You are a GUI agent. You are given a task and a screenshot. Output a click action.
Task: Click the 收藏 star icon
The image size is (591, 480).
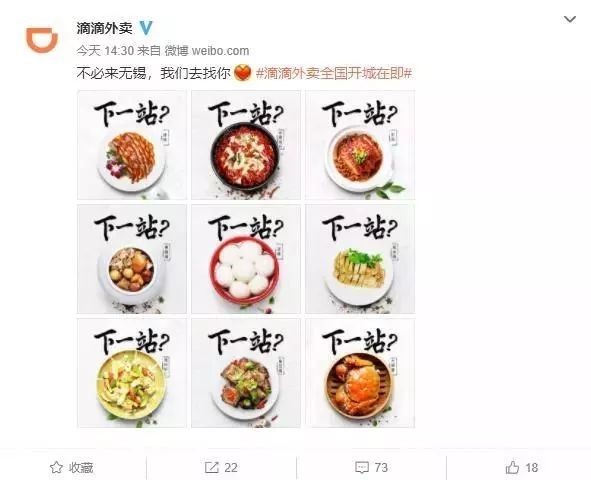[56, 468]
